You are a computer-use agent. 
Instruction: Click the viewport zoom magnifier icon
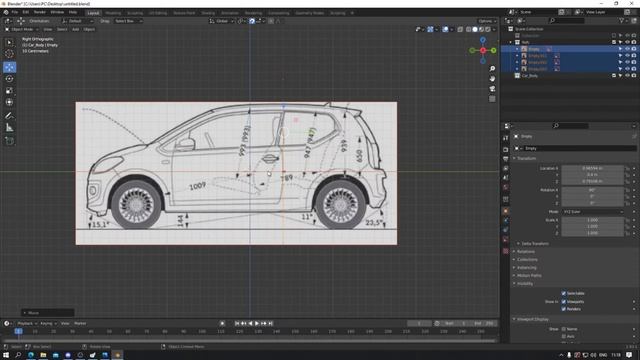pyautogui.click(x=492, y=69)
